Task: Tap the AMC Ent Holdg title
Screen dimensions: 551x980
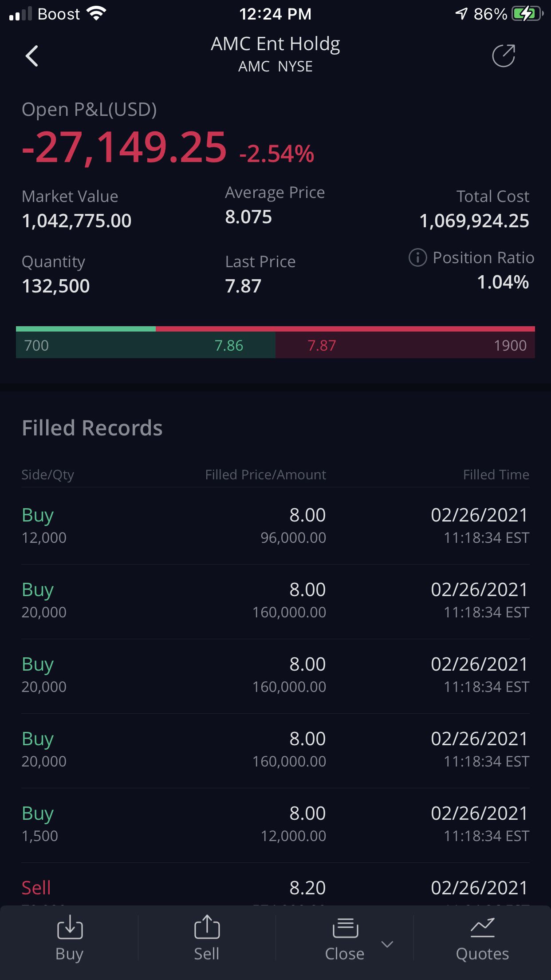Action: [x=275, y=44]
